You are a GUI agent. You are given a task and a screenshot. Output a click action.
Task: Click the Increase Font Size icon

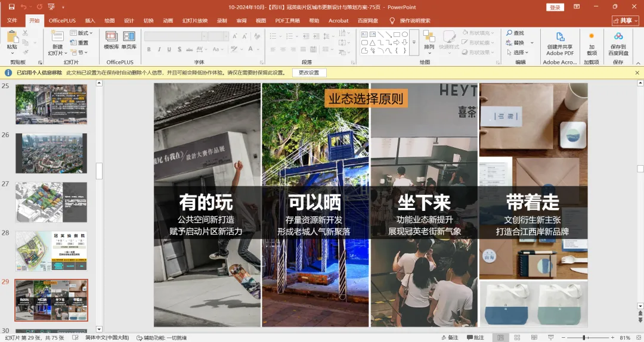235,36
